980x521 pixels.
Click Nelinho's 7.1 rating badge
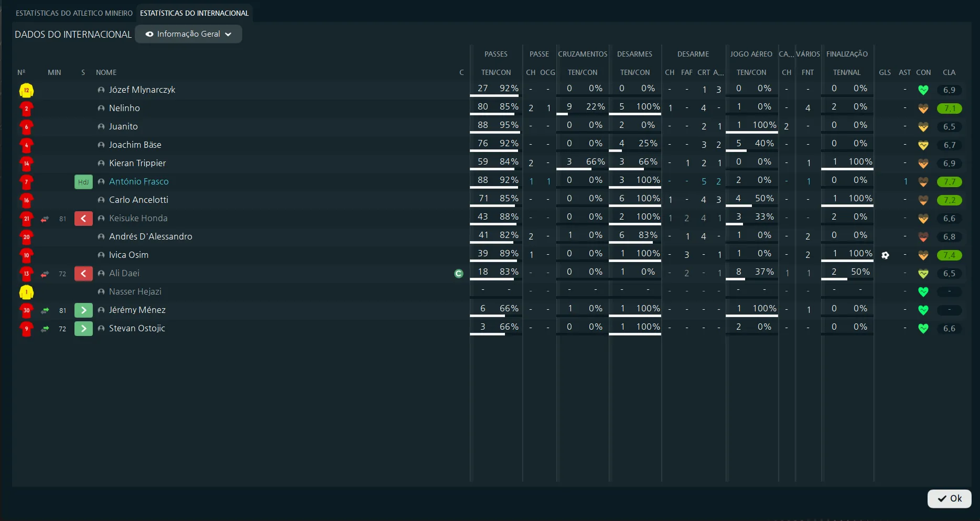click(950, 108)
